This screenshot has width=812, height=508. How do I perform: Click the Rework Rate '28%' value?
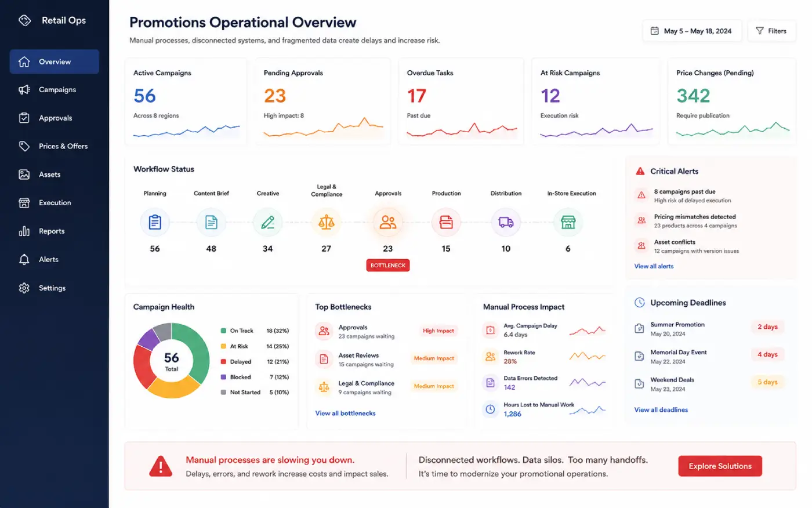point(510,361)
